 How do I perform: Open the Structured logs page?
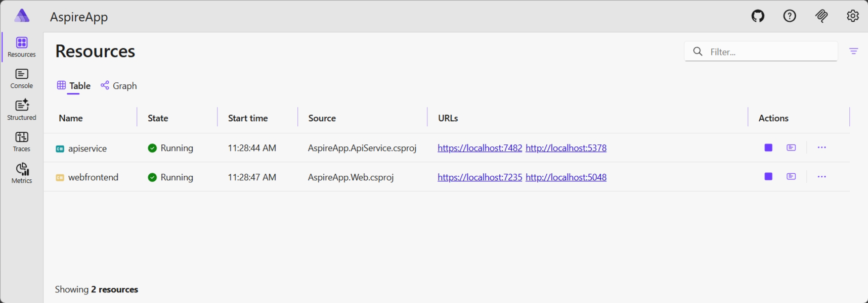point(22,110)
